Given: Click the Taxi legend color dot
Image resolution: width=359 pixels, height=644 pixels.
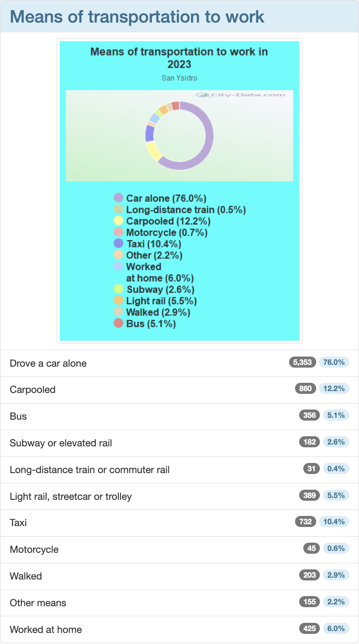Looking at the screenshot, I should 118,244.
